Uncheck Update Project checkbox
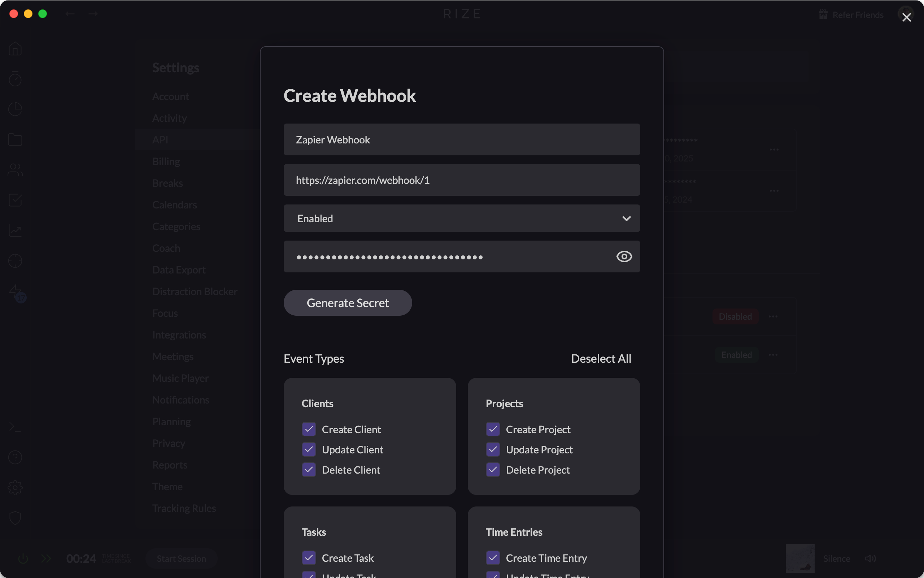Screen dimensions: 924x578 (493, 449)
